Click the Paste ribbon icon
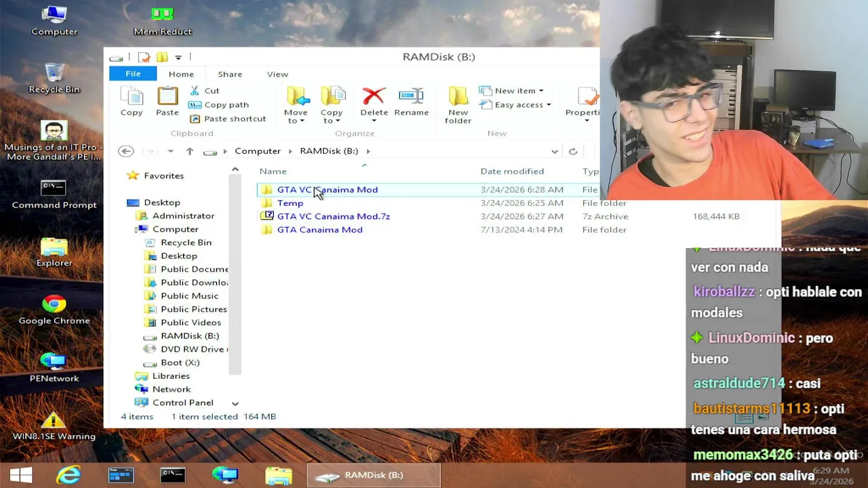 coord(167,102)
